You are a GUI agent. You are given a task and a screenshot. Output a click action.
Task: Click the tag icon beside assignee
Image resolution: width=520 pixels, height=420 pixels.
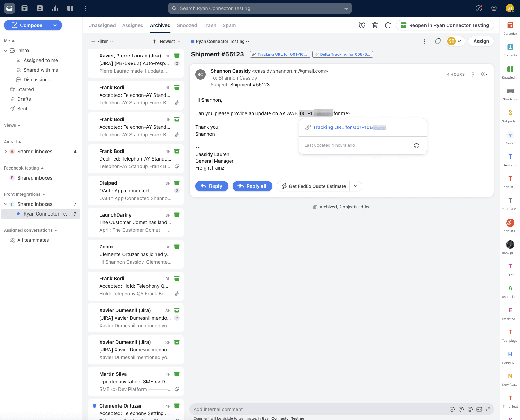click(x=438, y=41)
